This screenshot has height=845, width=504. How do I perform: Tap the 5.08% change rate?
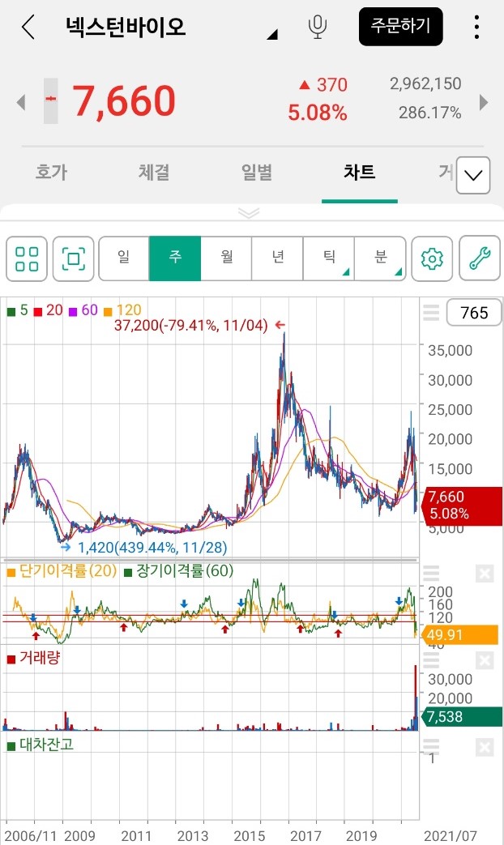(x=318, y=113)
